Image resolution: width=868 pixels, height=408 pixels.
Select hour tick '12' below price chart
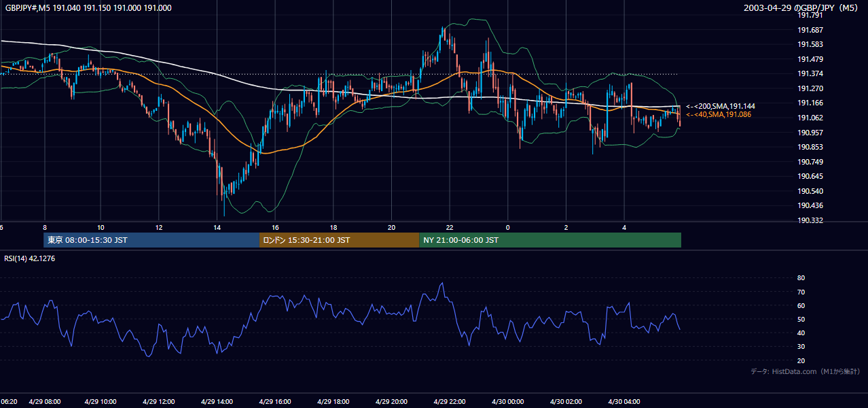[159, 227]
